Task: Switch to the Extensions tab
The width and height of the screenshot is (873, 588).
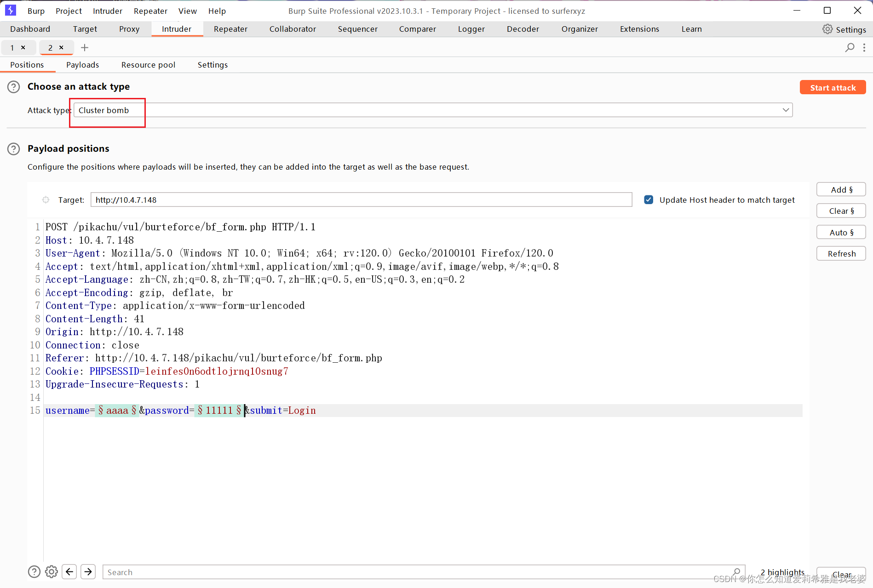Action: pyautogui.click(x=639, y=29)
